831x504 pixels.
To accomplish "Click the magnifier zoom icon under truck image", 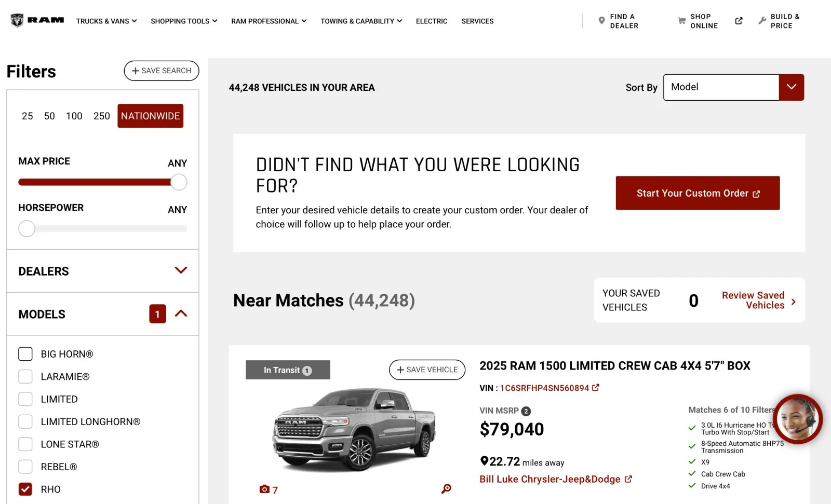I will 446,488.
